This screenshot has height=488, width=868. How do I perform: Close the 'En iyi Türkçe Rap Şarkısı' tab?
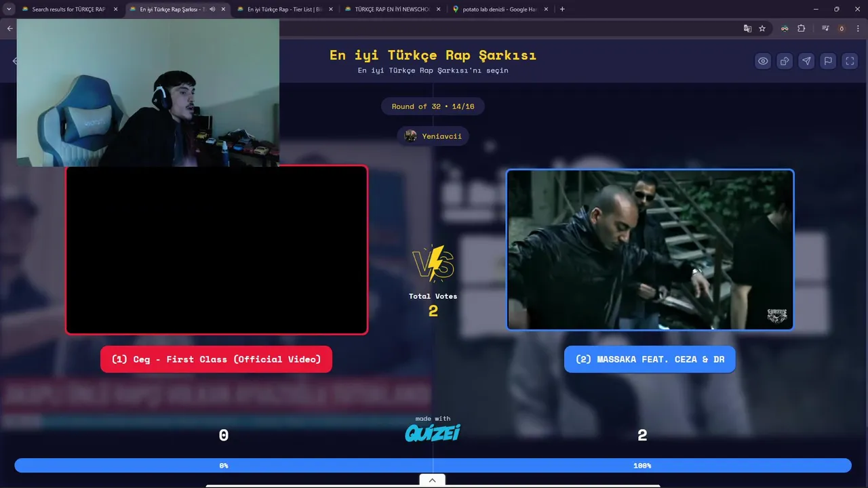pos(223,9)
